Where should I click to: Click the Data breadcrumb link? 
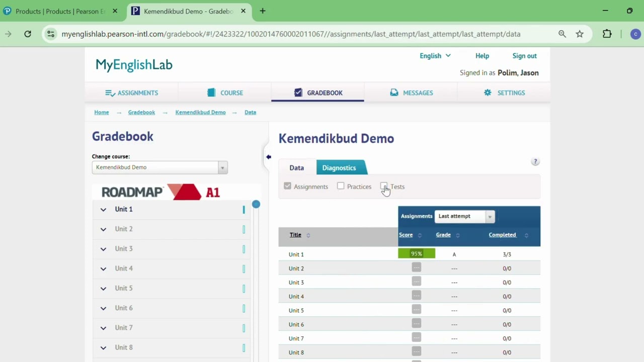[250, 112]
